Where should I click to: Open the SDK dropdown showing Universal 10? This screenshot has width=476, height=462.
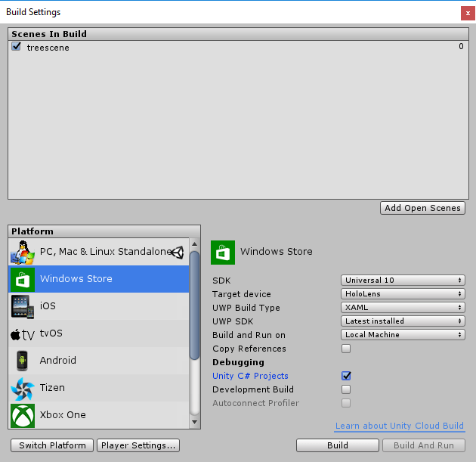point(403,280)
